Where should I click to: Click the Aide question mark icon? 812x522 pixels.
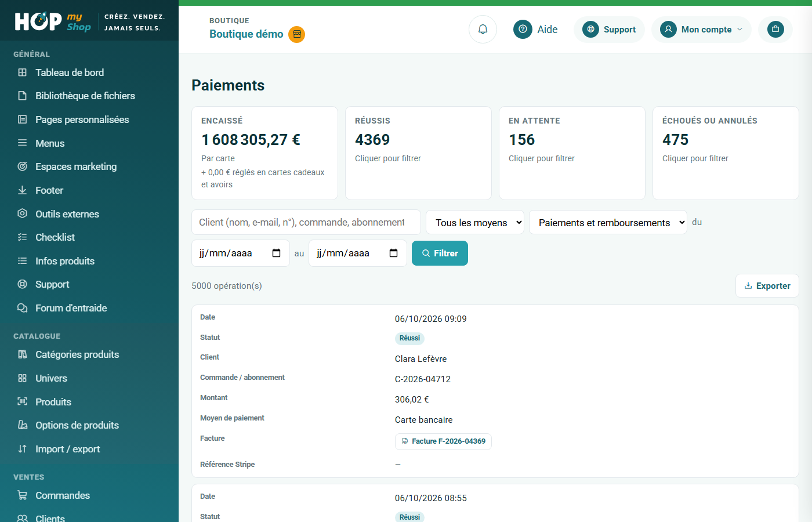[523, 29]
